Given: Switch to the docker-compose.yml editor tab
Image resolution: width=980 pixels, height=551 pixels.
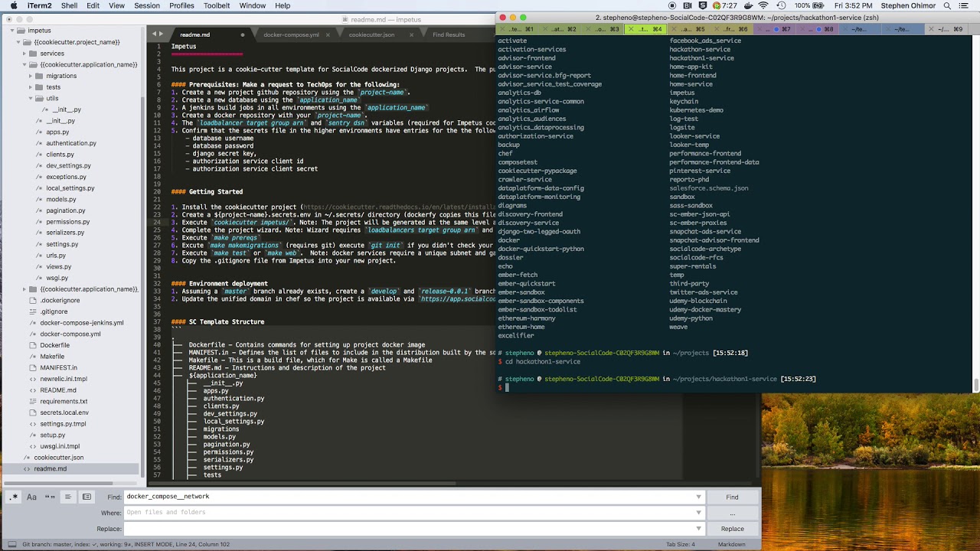Looking at the screenshot, I should 291,34.
